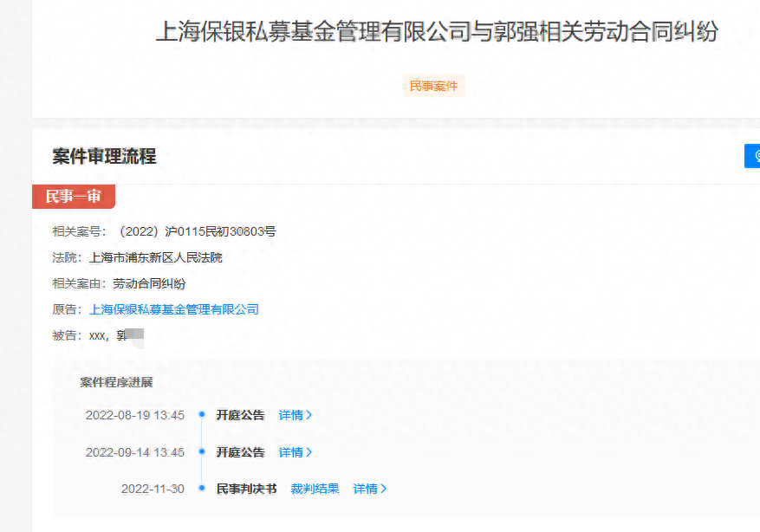This screenshot has height=532, width=760.
Task: Select the 民事一审 stage tab
Action: click(x=73, y=196)
